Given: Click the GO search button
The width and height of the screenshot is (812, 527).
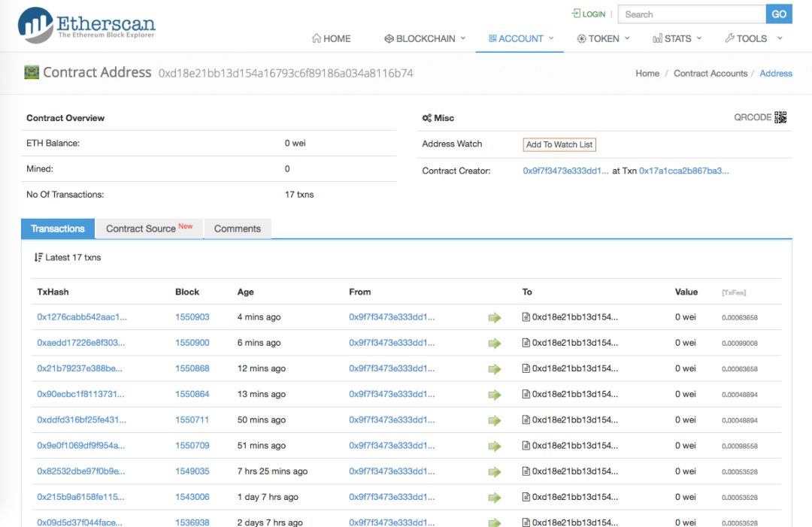Looking at the screenshot, I should pos(779,14).
